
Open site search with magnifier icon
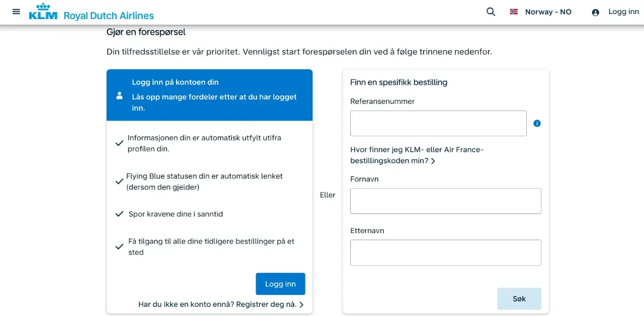(x=491, y=12)
